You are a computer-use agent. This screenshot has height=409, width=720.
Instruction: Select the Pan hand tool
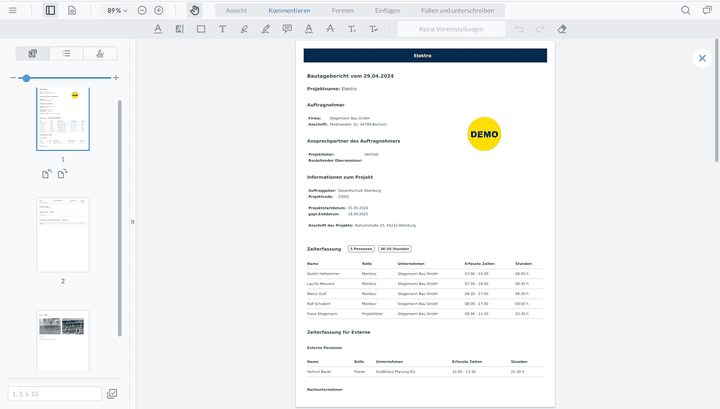tap(194, 10)
